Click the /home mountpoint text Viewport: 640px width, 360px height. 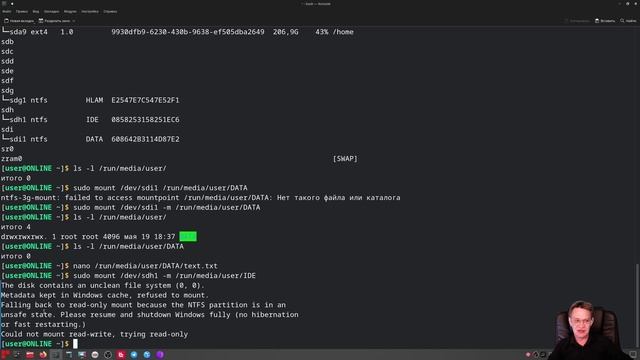coord(343,32)
